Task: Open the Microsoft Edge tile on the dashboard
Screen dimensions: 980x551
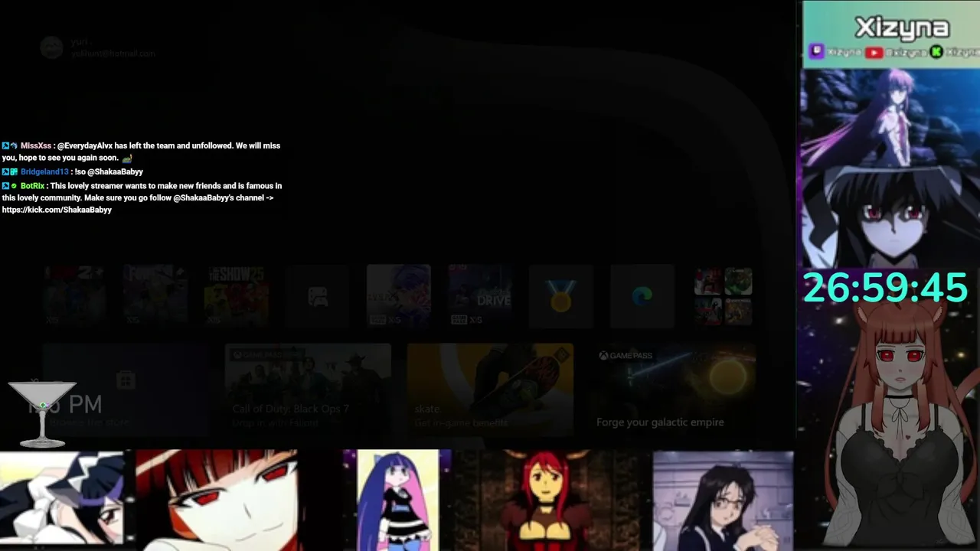Action: [x=642, y=295]
